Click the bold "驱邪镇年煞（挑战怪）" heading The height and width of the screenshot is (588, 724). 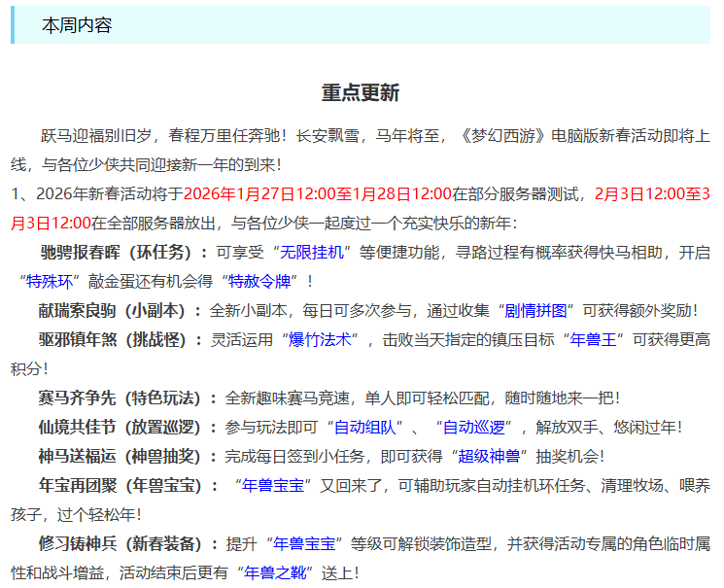(122, 339)
